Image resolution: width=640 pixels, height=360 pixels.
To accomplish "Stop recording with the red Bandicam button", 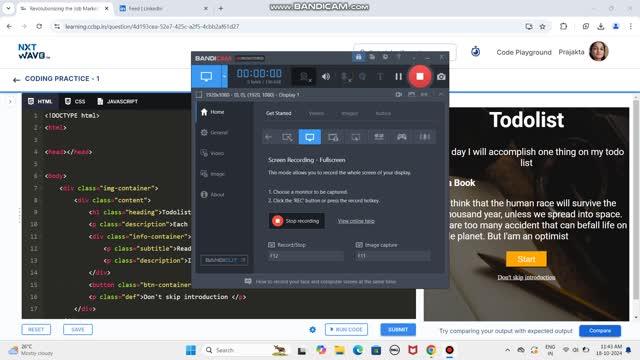I will 420,76.
